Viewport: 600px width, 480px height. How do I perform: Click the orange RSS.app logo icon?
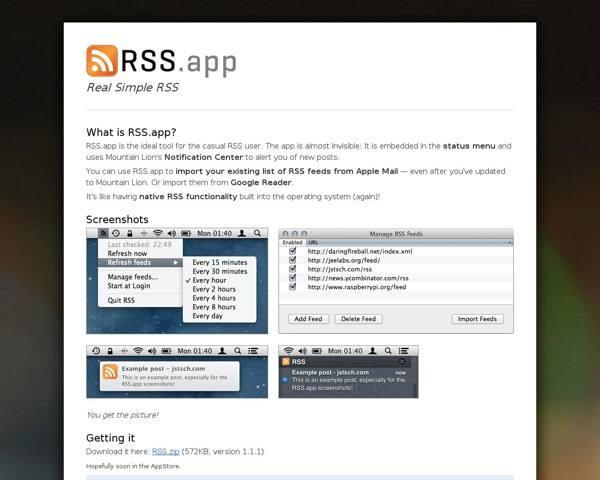tap(101, 61)
